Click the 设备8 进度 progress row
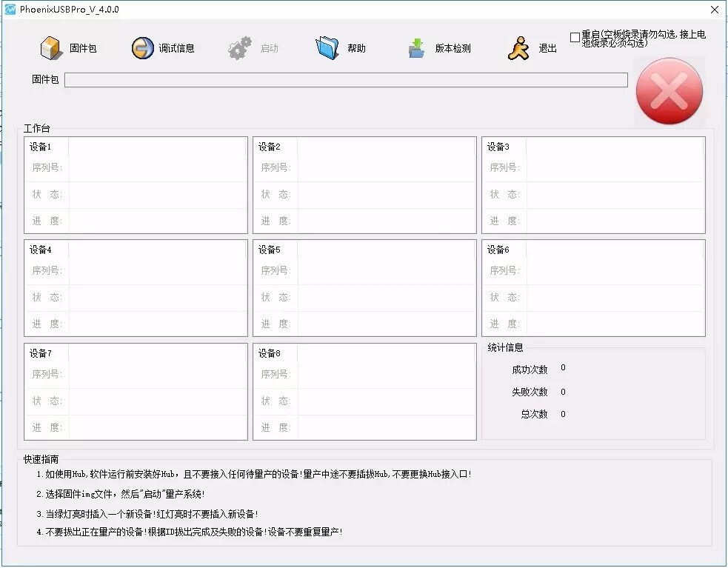This screenshot has height=568, width=728. (x=386, y=427)
